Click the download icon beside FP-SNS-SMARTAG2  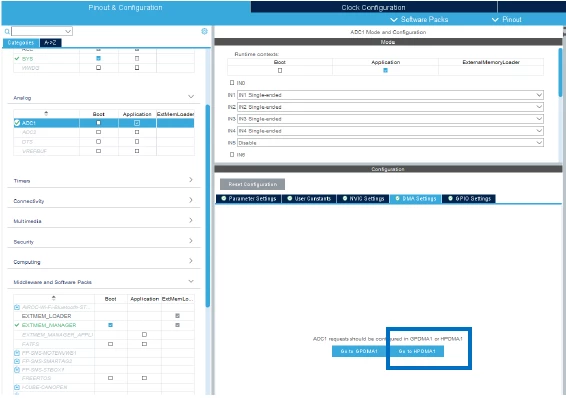pyautogui.click(x=17, y=361)
